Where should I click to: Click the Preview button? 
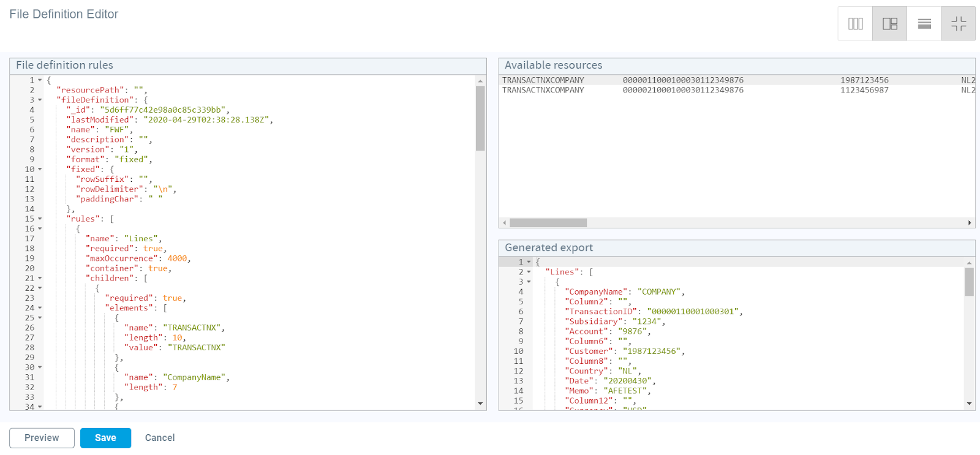pos(42,438)
